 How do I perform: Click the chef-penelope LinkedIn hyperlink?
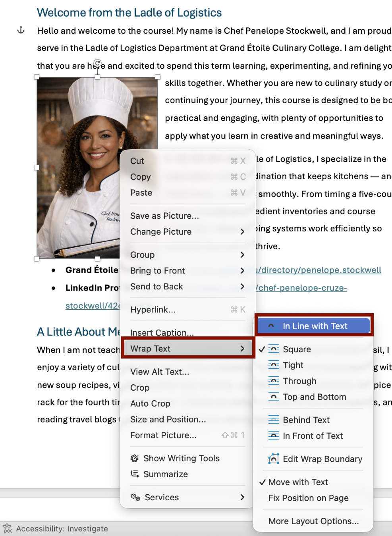(301, 288)
